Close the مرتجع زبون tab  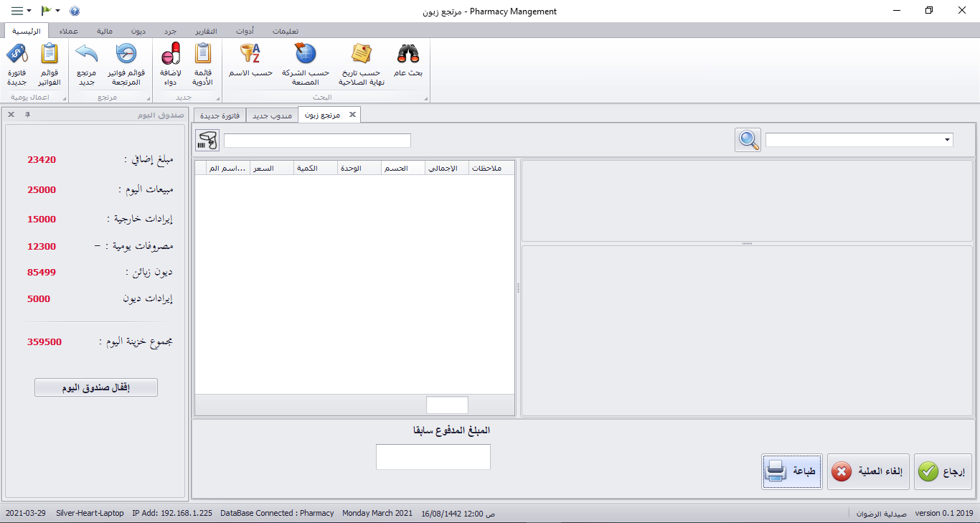352,115
